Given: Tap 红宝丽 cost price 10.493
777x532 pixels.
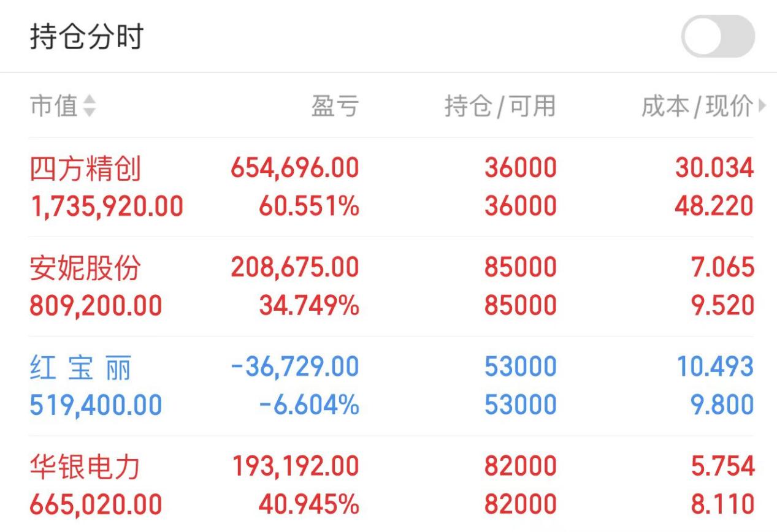Looking at the screenshot, I should pyautogui.click(x=715, y=367).
